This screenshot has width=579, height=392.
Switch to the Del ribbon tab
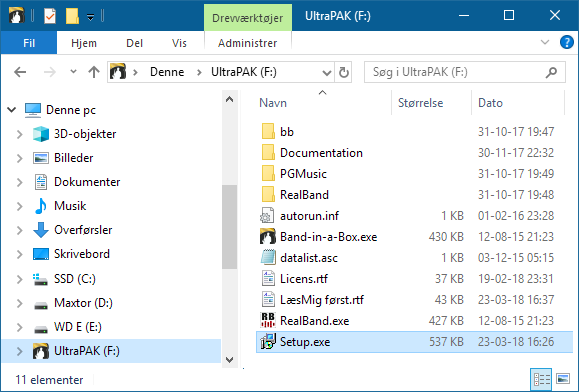pyautogui.click(x=134, y=43)
